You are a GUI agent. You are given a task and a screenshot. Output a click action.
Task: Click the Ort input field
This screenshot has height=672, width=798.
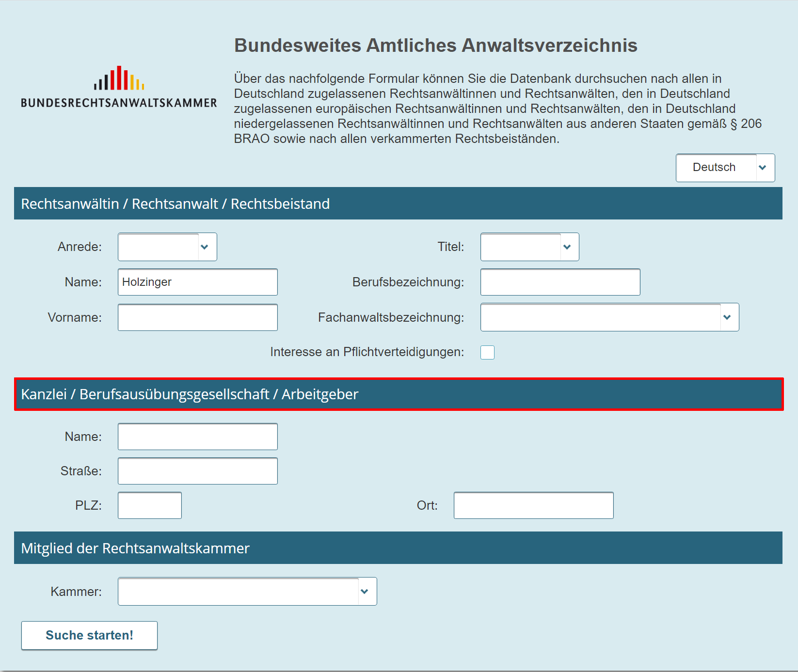533,505
